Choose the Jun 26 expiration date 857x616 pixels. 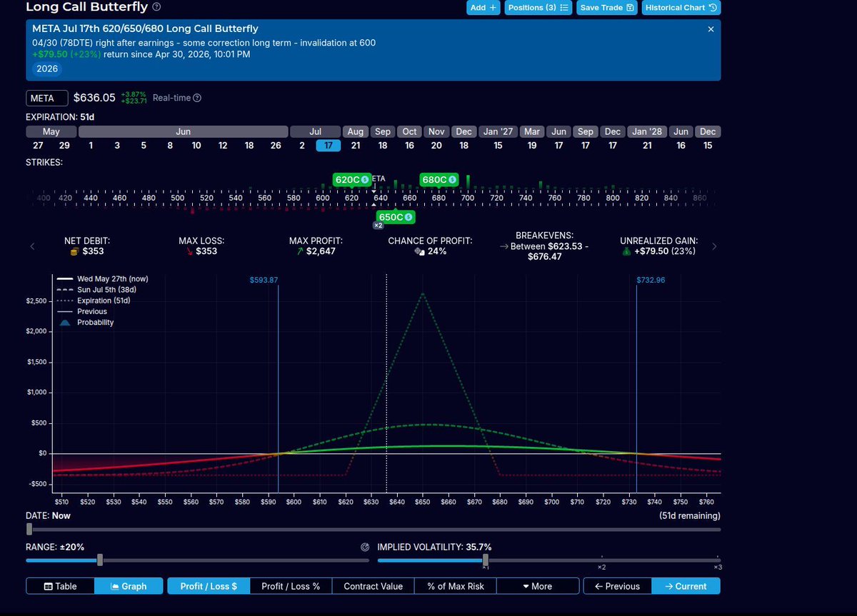coord(276,146)
